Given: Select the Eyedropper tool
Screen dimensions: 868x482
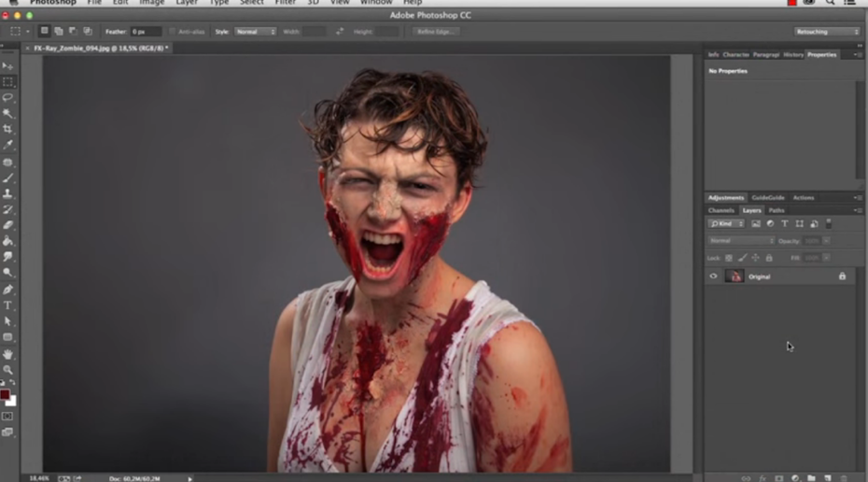Looking at the screenshot, I should 7,145.
